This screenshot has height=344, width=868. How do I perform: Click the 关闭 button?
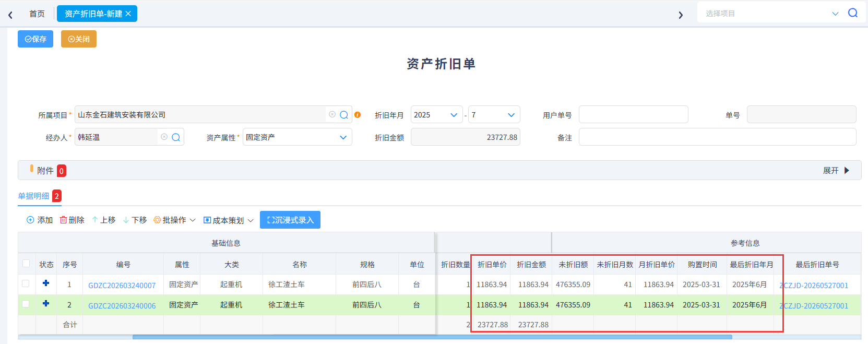click(79, 39)
